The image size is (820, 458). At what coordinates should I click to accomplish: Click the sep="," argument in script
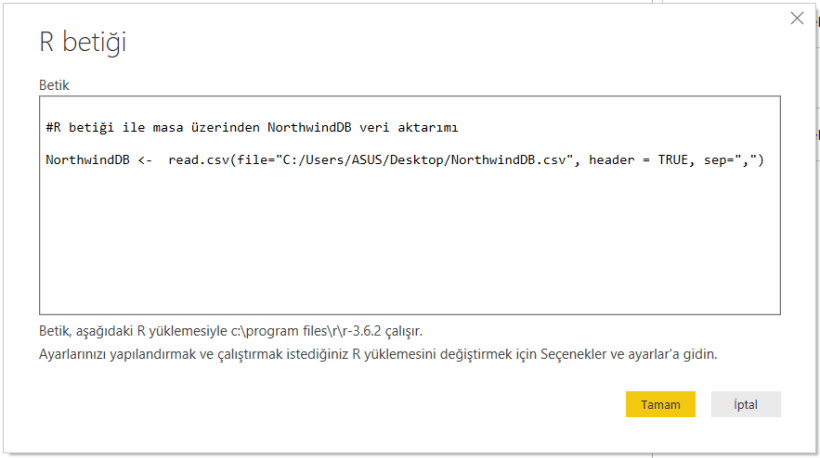pos(731,160)
